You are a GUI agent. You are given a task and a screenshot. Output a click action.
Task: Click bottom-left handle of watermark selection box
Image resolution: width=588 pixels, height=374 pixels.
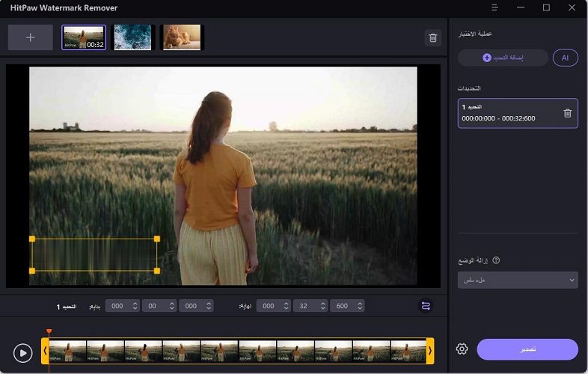32,271
